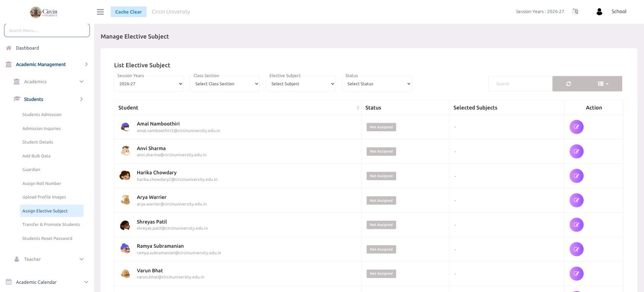Select Assign Elective Subject menu item

52,211
